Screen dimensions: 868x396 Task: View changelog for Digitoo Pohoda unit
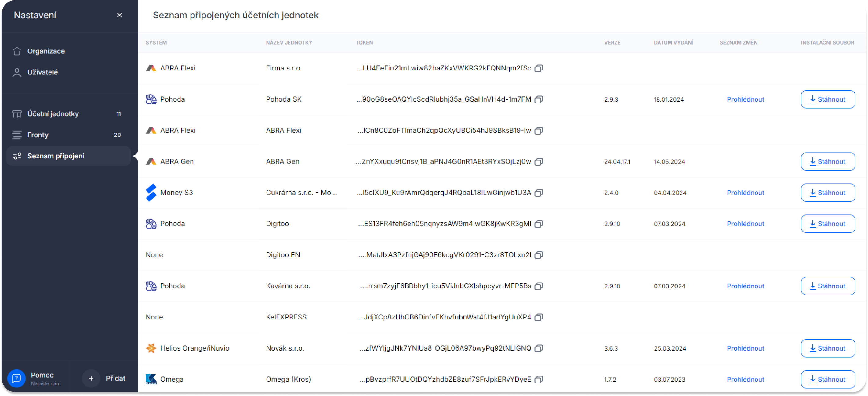[x=745, y=224]
